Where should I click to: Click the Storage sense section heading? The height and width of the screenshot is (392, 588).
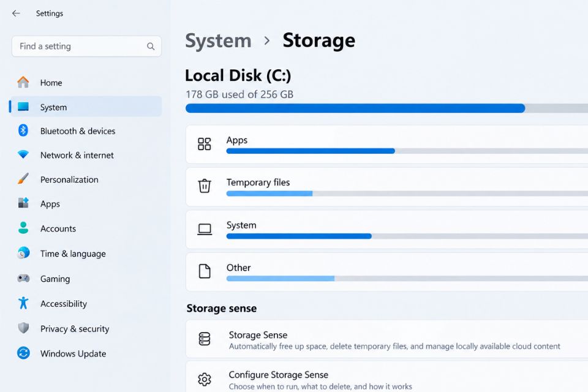click(222, 308)
